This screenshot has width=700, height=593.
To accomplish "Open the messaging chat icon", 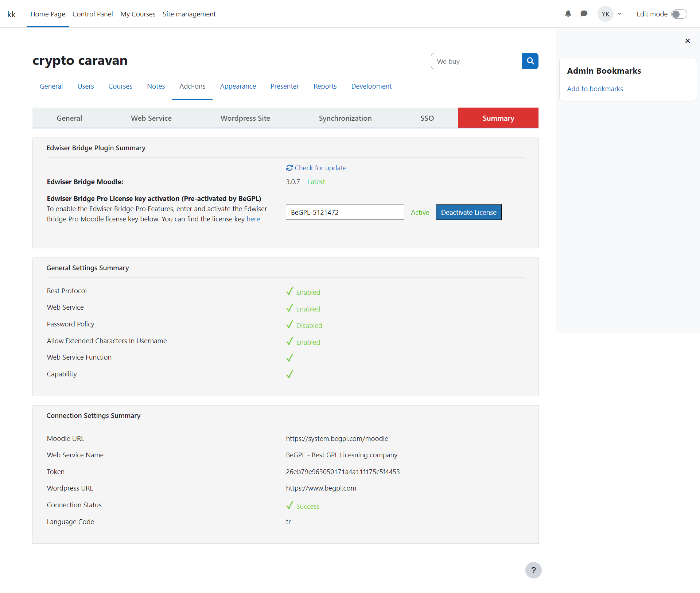I will coord(584,13).
